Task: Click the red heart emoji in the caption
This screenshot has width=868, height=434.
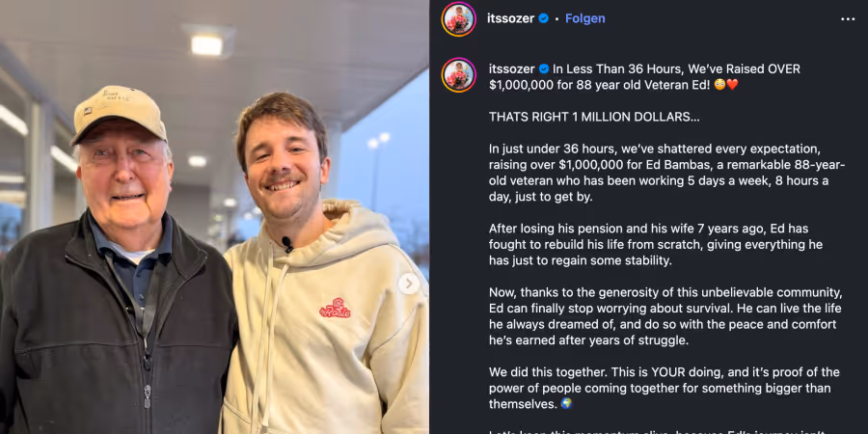Action: point(732,85)
